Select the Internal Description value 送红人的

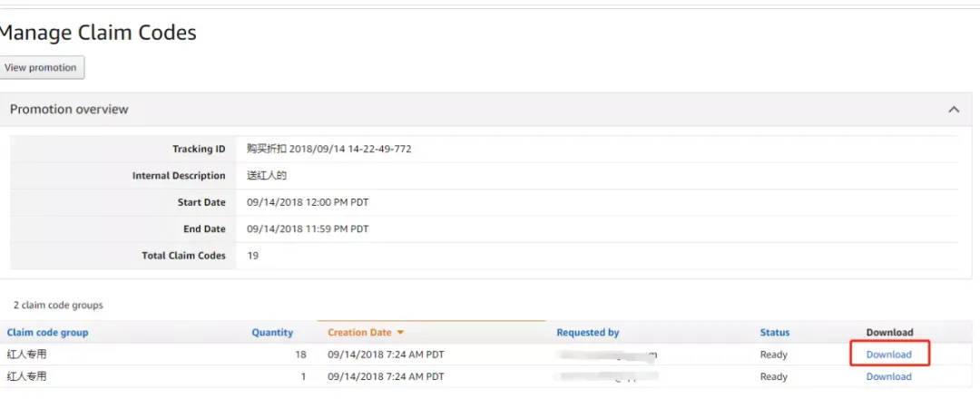coord(266,176)
